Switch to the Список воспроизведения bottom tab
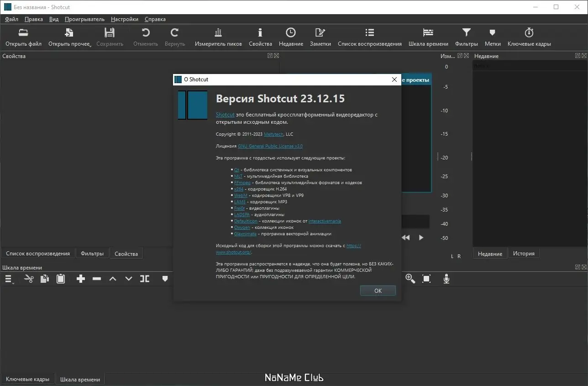The image size is (588, 386). tap(38, 254)
